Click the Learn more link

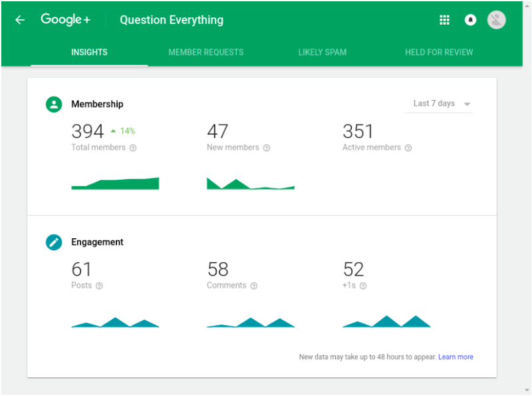tap(456, 357)
